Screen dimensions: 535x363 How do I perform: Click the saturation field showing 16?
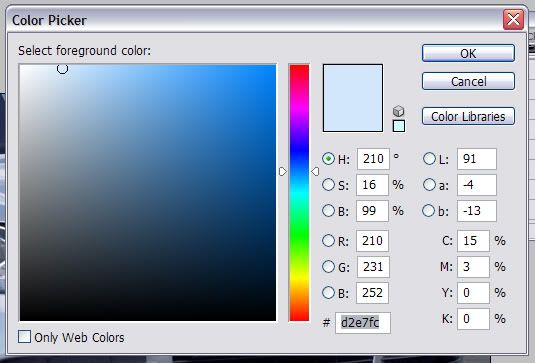372,185
